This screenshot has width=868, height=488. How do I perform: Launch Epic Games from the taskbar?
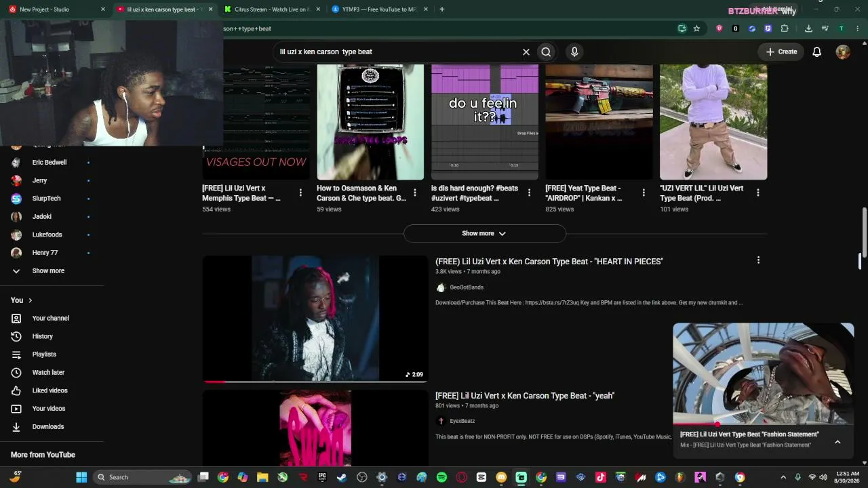click(322, 477)
